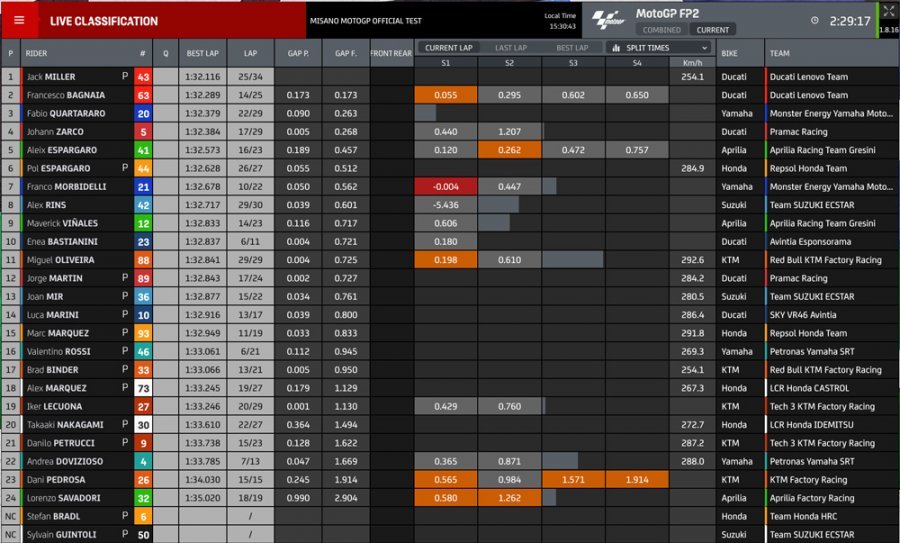Select the Best Lap tab
This screenshot has height=543, width=900.
tap(572, 47)
